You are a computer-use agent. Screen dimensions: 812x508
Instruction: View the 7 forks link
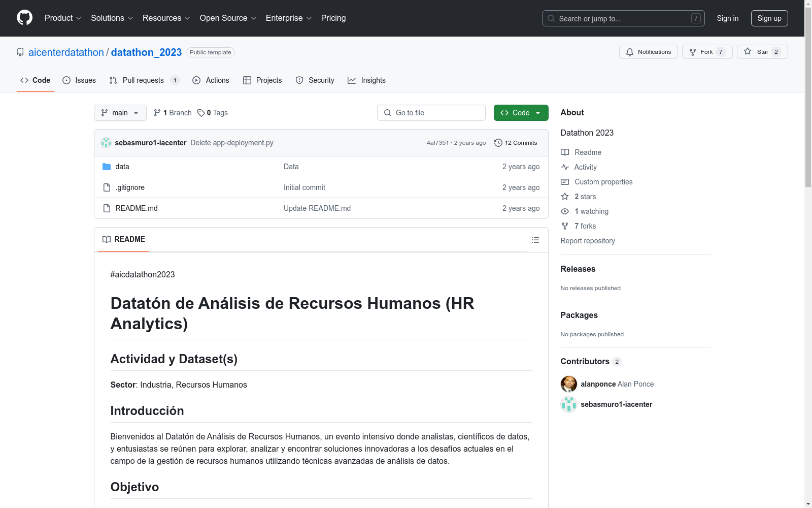(579, 226)
